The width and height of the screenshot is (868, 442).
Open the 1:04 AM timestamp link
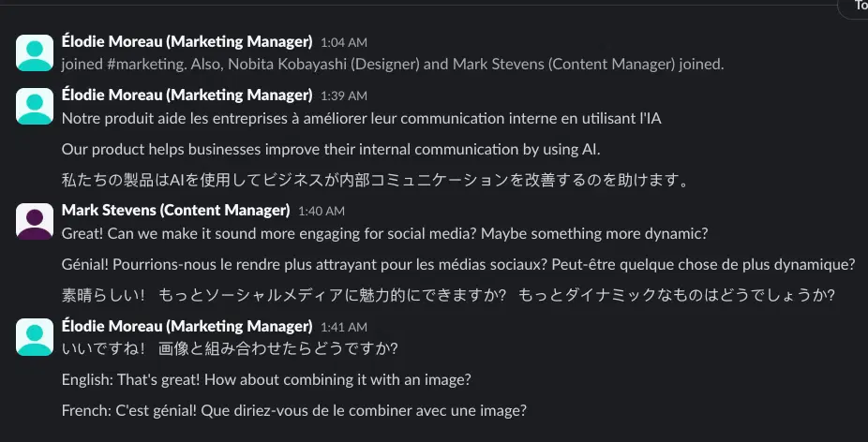[x=344, y=42]
